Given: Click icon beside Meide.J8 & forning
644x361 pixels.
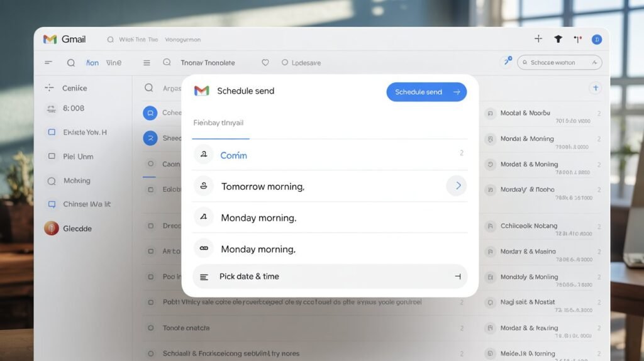Looking at the screenshot, I should (490, 353).
